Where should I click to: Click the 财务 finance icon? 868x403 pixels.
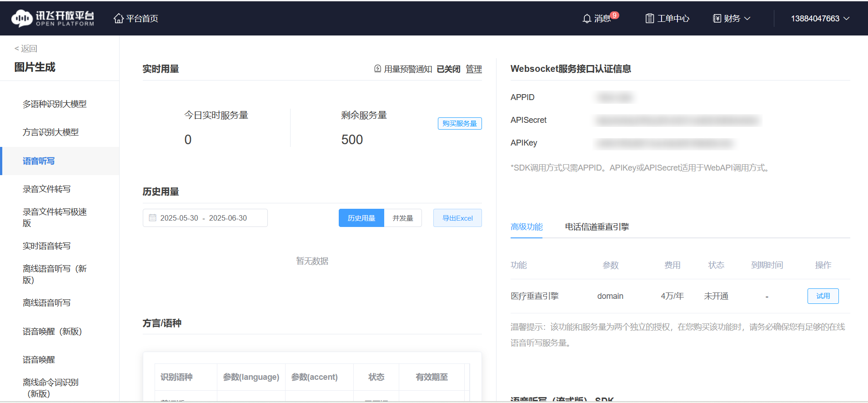point(717,19)
